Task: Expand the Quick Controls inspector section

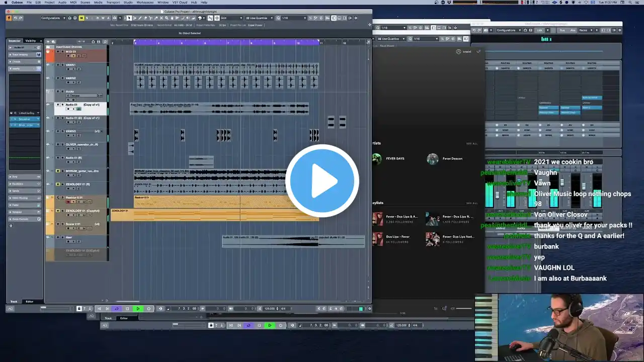Action: (25, 219)
